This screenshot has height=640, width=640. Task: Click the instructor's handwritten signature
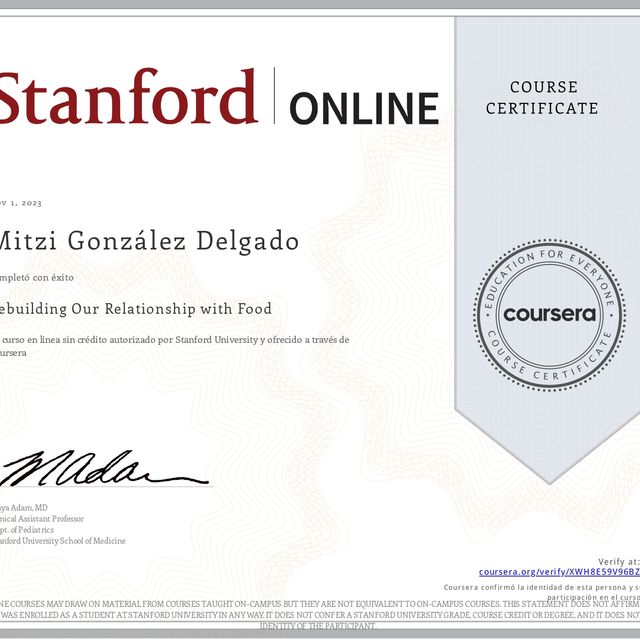tap(104, 469)
